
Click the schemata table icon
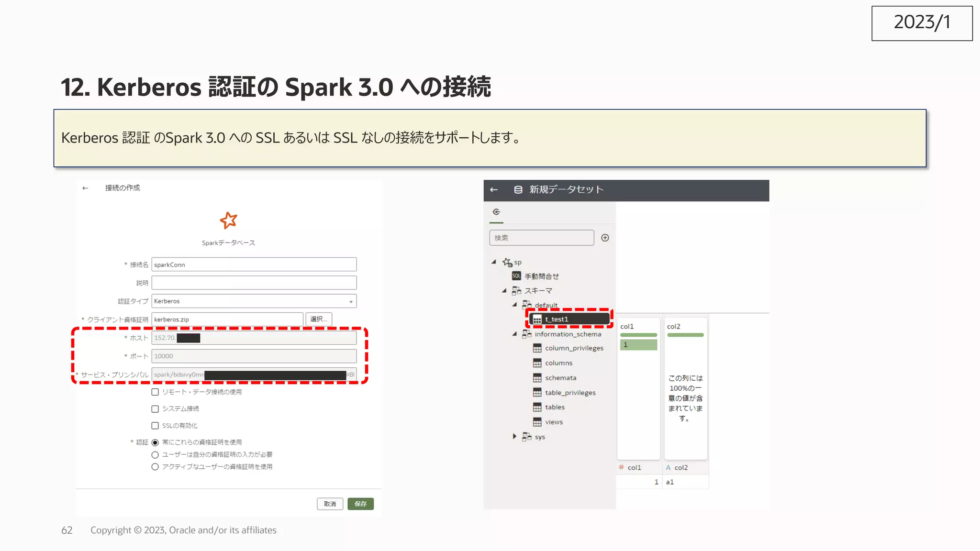537,378
